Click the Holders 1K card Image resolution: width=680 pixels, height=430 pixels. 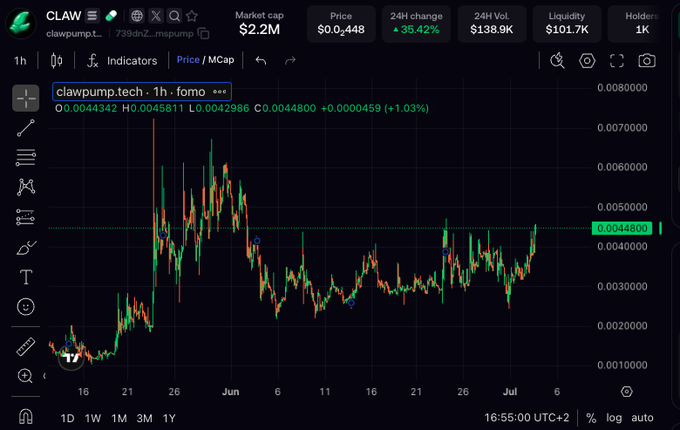pyautogui.click(x=635, y=24)
